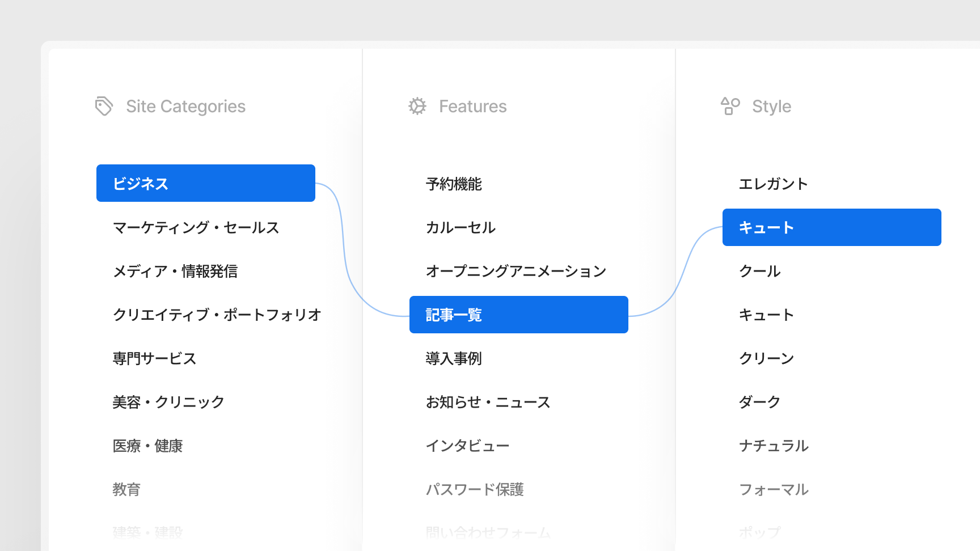
Task: Click the shapes icon beside Style
Action: click(730, 106)
